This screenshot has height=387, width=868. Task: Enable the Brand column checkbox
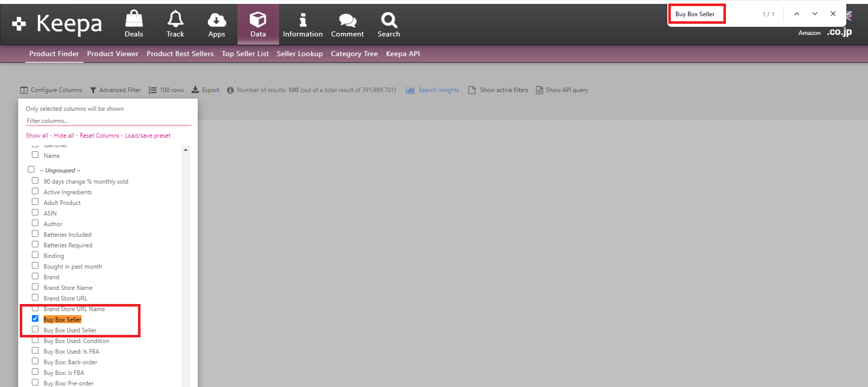(x=35, y=276)
